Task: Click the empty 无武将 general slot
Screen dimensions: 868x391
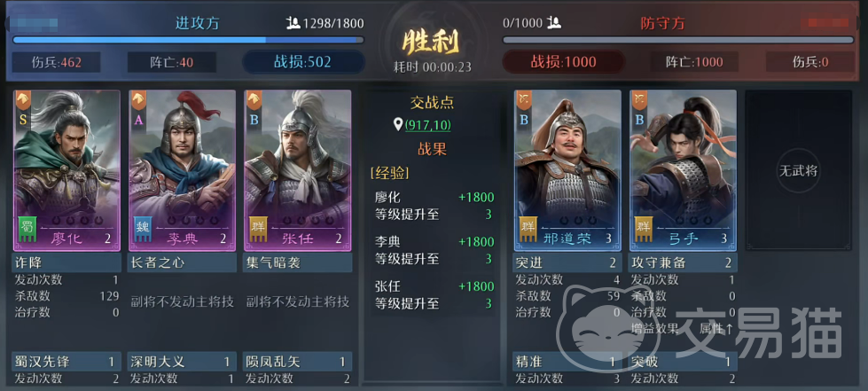Action: click(798, 170)
